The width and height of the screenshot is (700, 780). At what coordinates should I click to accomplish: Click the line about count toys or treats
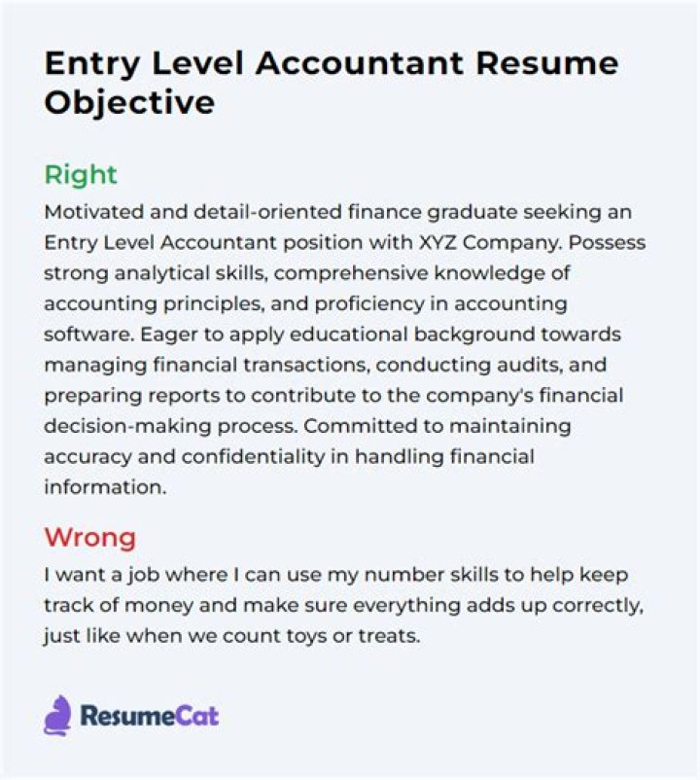tap(232, 636)
